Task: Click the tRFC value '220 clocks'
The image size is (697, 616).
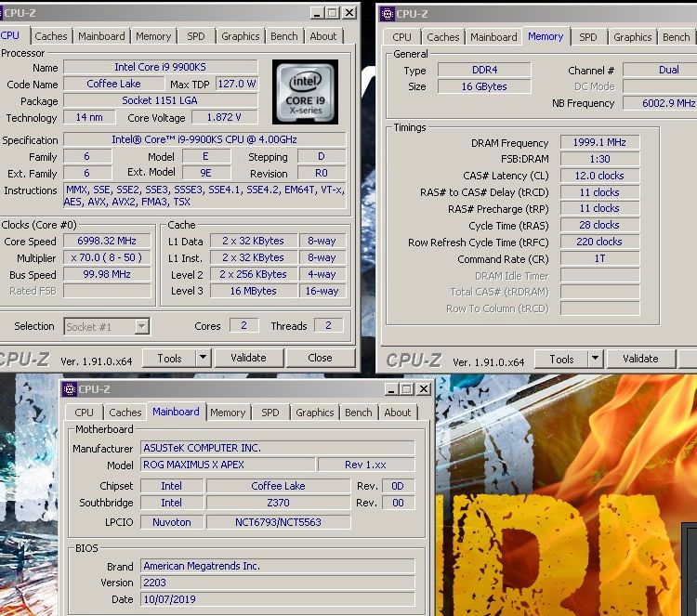Action: [x=599, y=242]
